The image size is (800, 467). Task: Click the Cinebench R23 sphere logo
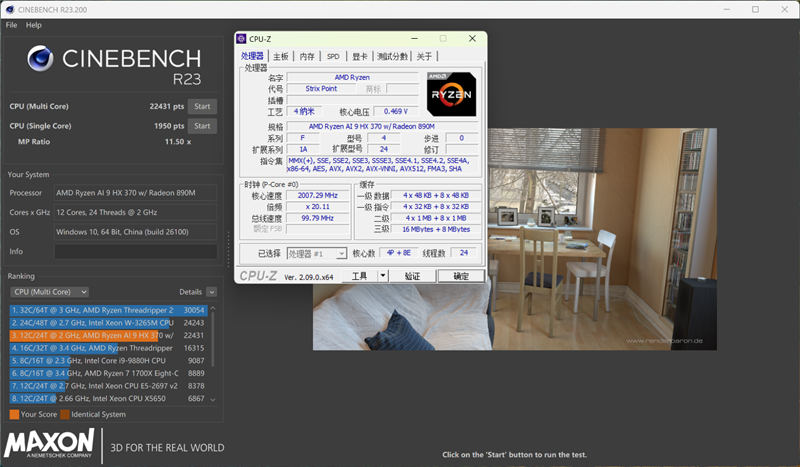(40, 58)
